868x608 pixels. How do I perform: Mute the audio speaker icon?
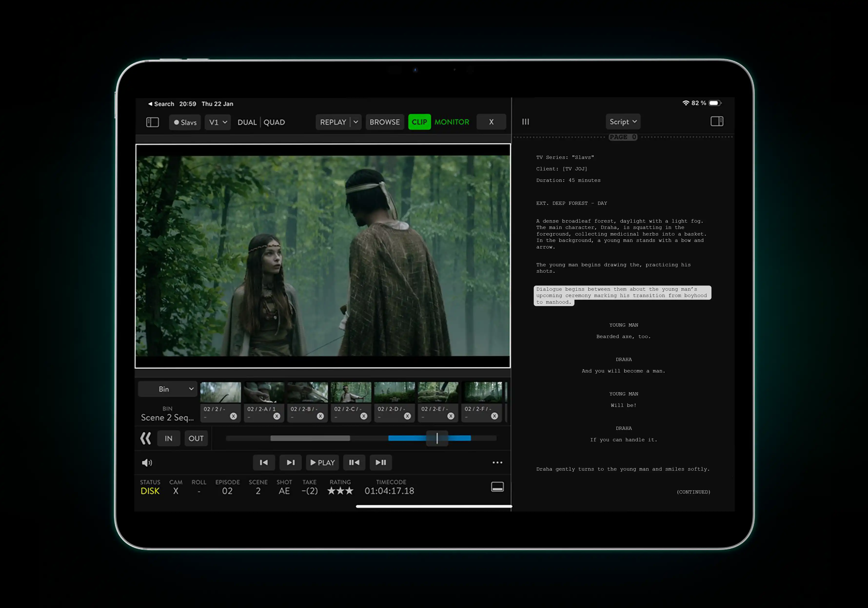coord(147,463)
